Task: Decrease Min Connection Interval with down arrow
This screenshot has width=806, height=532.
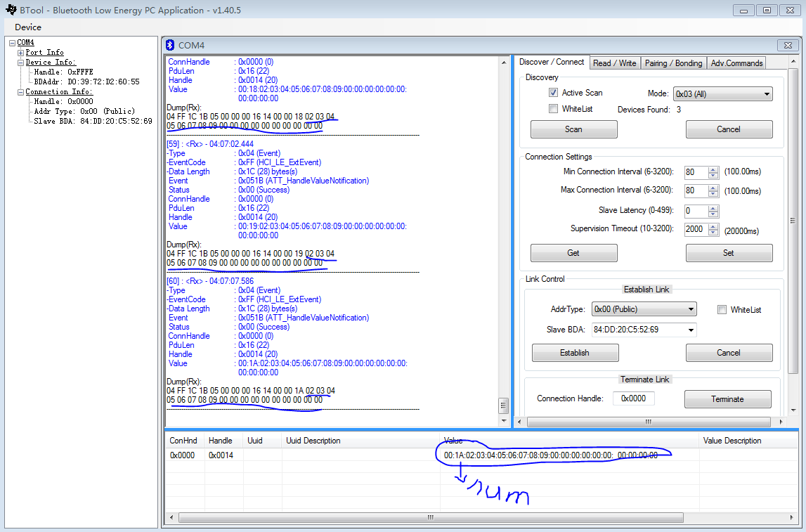Action: [713, 176]
